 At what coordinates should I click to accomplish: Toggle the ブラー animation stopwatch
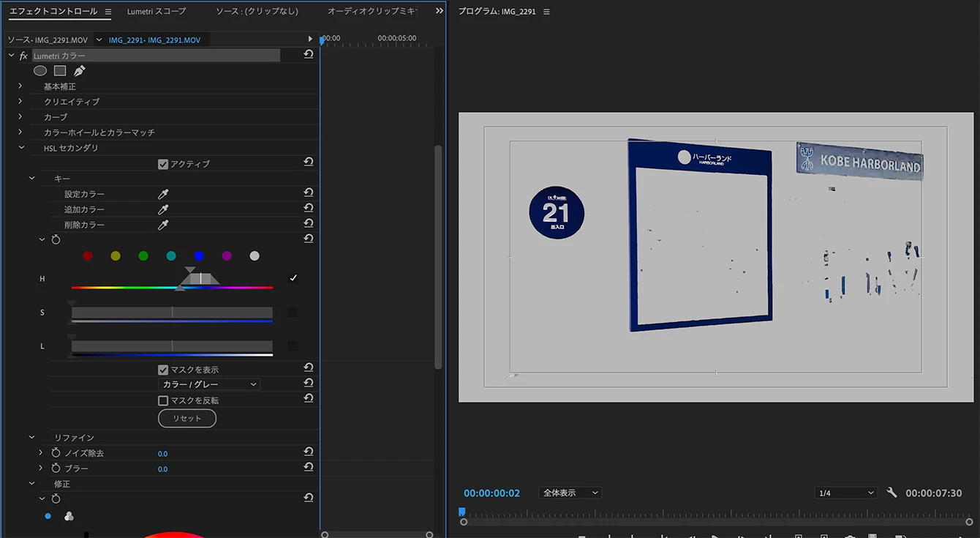(x=56, y=468)
